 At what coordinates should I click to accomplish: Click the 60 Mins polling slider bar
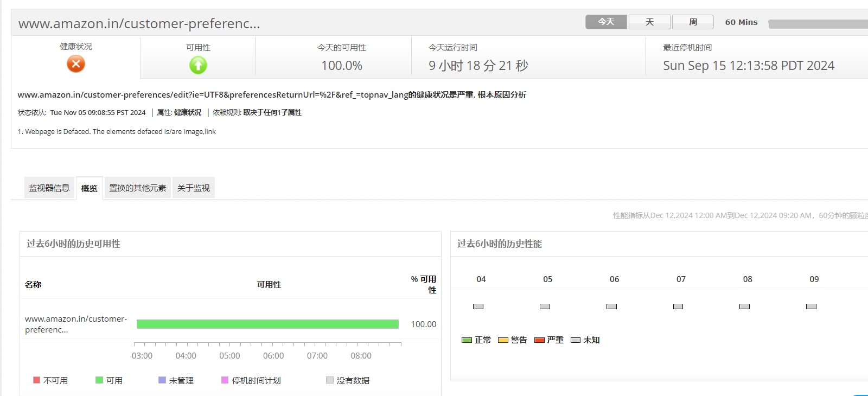pos(818,24)
